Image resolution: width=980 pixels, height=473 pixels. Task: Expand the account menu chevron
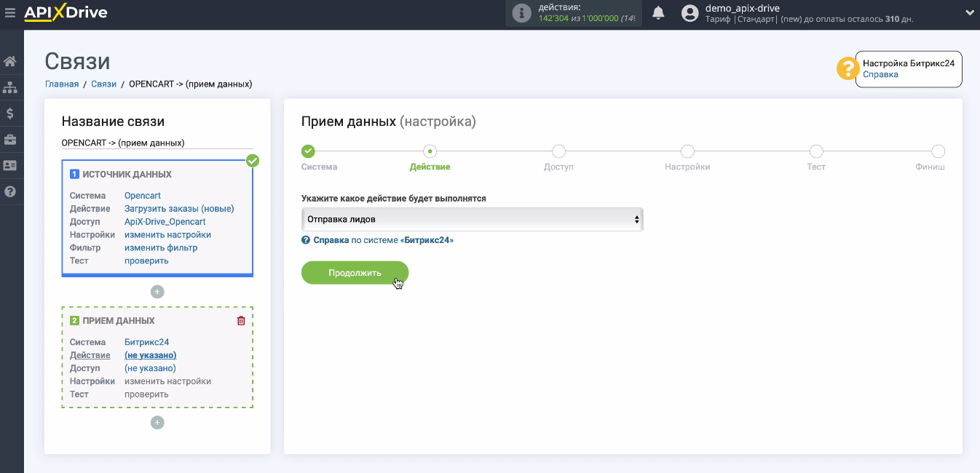coord(969,12)
